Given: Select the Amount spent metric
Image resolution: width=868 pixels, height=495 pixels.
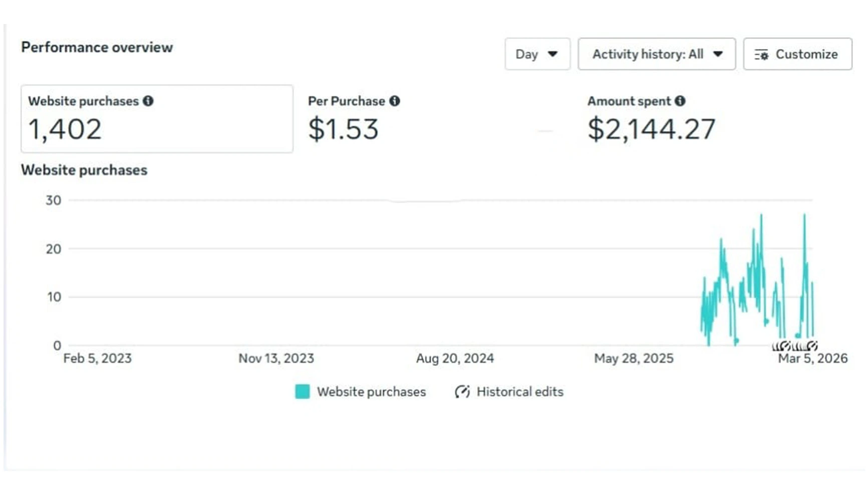Looking at the screenshot, I should pos(651,119).
